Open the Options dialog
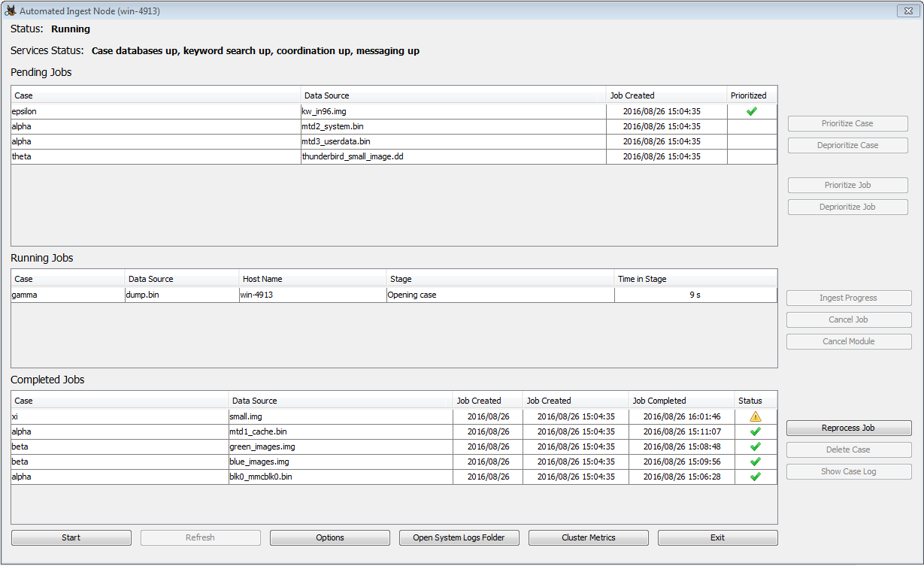Image resolution: width=924 pixels, height=566 pixels. click(329, 537)
